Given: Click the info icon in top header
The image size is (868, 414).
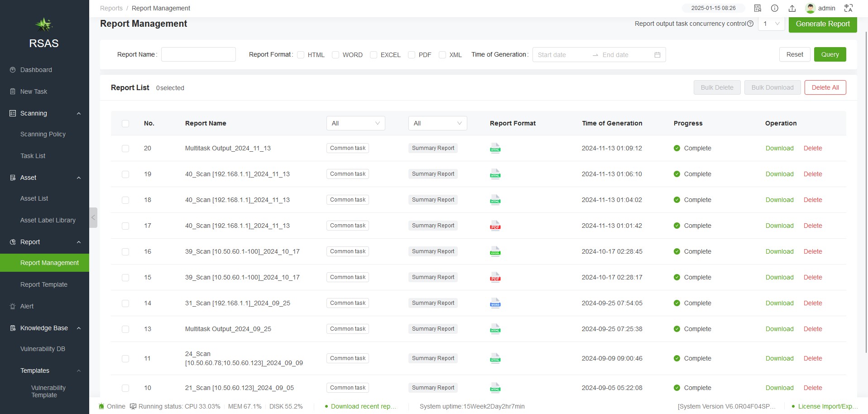Looking at the screenshot, I should [775, 8].
